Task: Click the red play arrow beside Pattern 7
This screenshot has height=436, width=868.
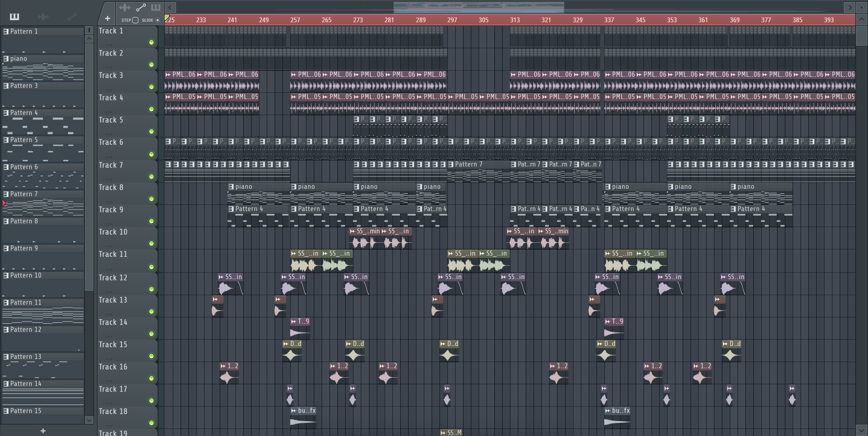Action: coord(4,203)
